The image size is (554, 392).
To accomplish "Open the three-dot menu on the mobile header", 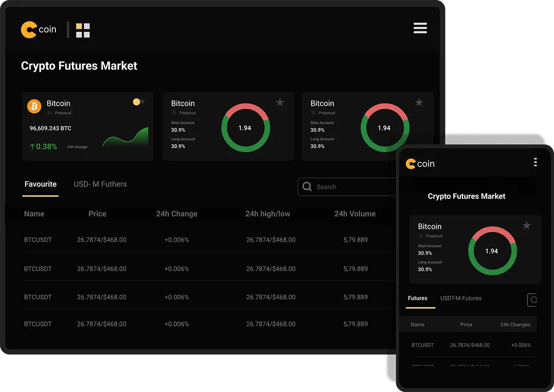I will [x=535, y=162].
